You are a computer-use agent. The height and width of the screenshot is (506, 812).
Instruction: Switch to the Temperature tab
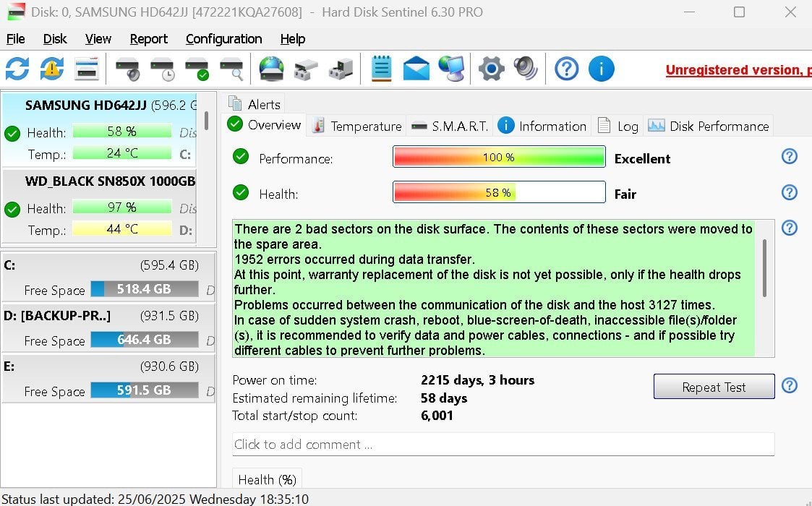pos(356,126)
